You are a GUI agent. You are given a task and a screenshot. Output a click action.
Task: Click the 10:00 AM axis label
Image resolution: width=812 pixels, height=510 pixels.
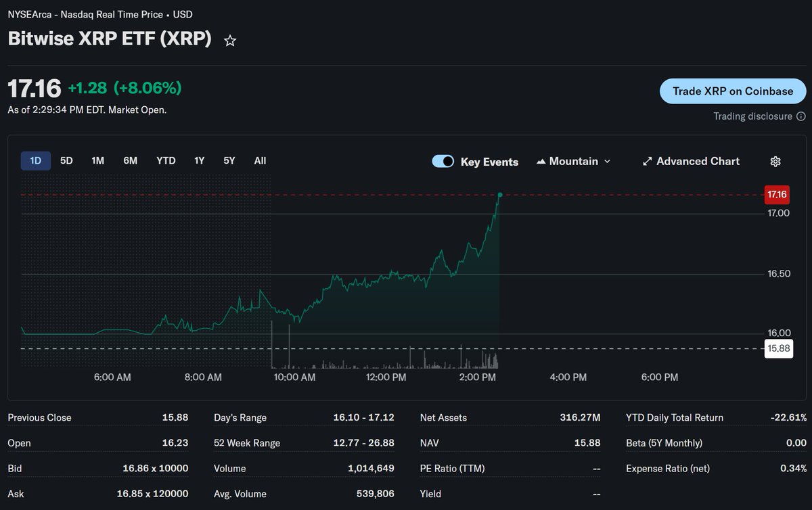point(294,377)
